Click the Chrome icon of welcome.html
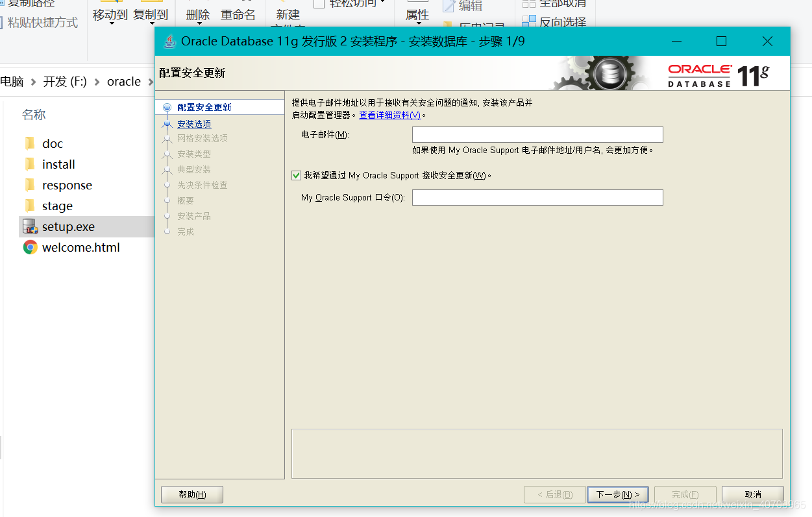 [x=30, y=247]
